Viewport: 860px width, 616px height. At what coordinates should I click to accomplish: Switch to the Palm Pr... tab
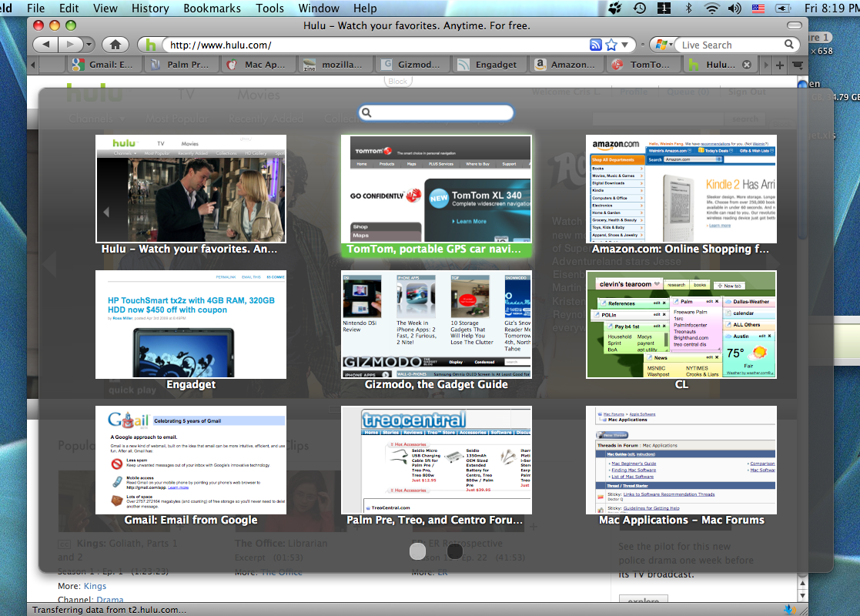click(182, 65)
